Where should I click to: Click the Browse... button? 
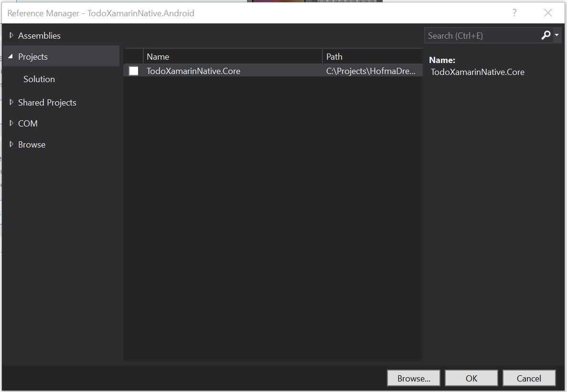[414, 378]
